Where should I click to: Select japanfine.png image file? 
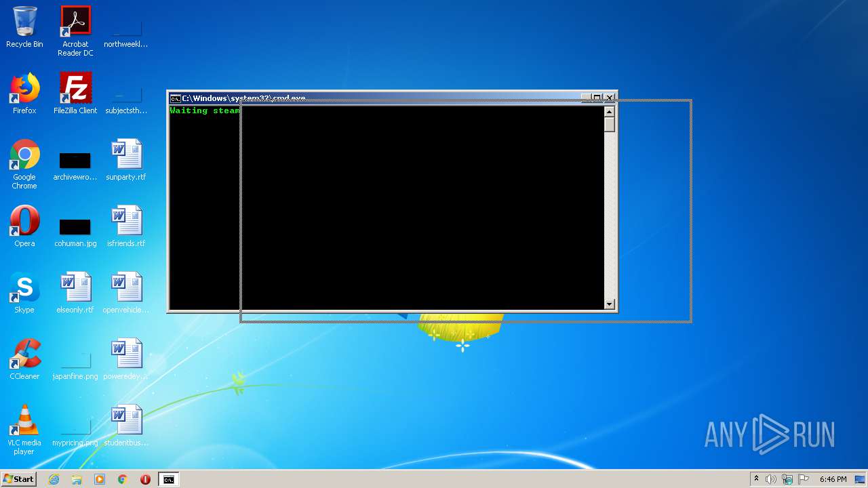click(x=75, y=366)
